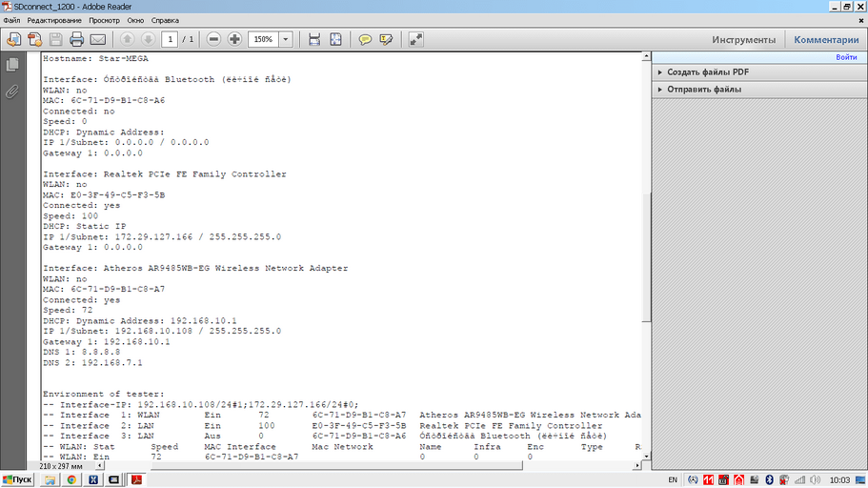Image resolution: width=868 pixels, height=488 pixels.
Task: Switch to read mode fullscreen icon
Action: click(415, 39)
